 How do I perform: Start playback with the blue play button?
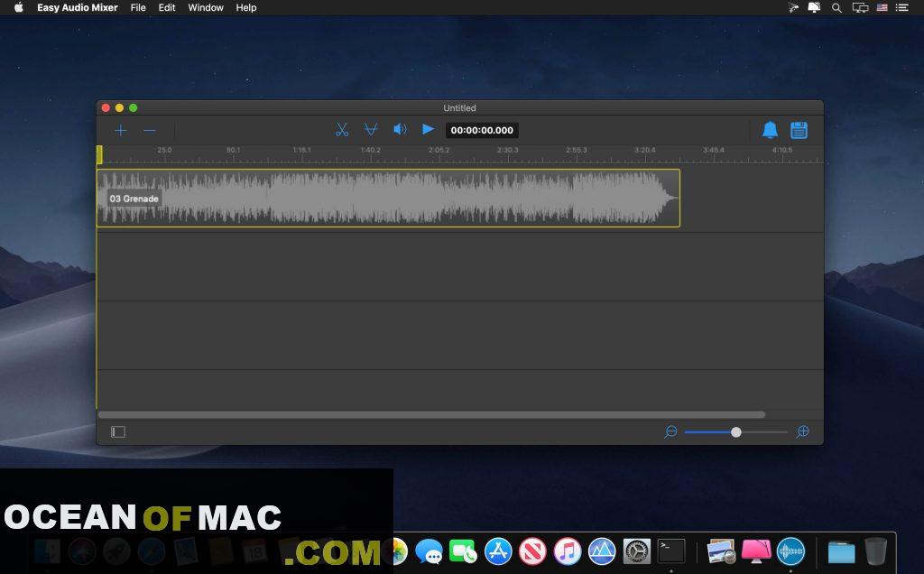429,129
